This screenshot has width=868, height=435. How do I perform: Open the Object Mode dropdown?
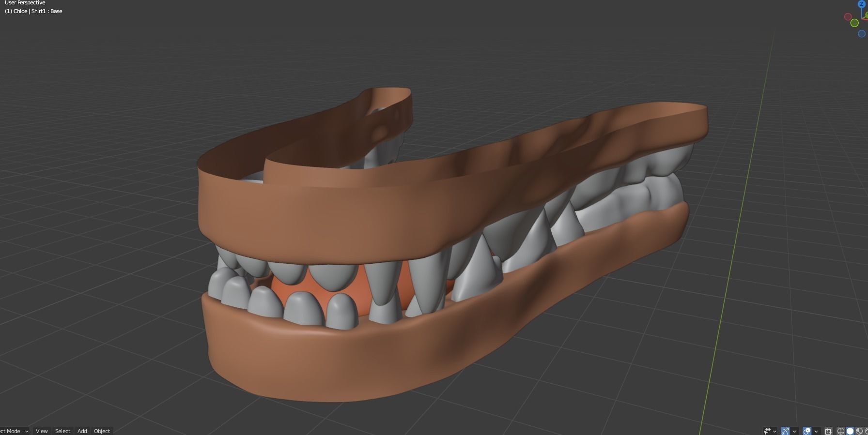click(14, 431)
